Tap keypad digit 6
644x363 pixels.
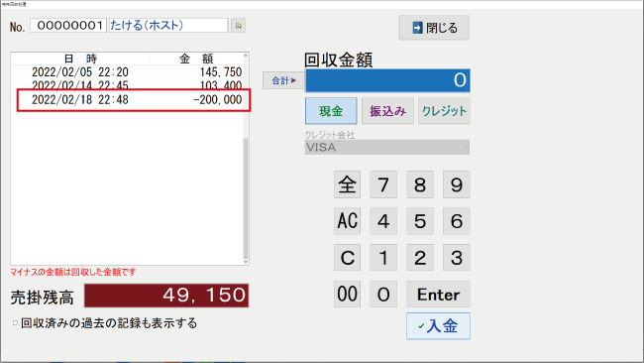coord(457,221)
